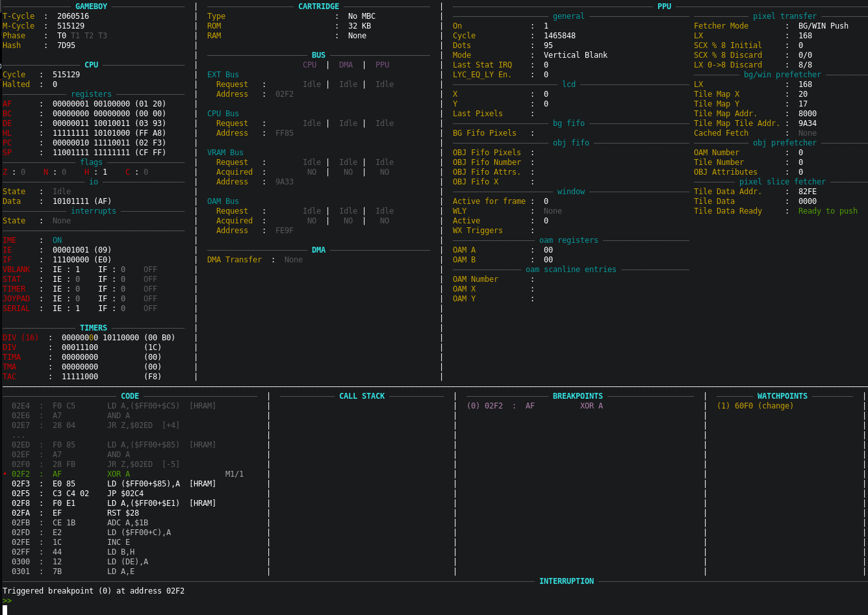
Task: Select the OAM Bus address FE9F
Action: click(x=285, y=231)
